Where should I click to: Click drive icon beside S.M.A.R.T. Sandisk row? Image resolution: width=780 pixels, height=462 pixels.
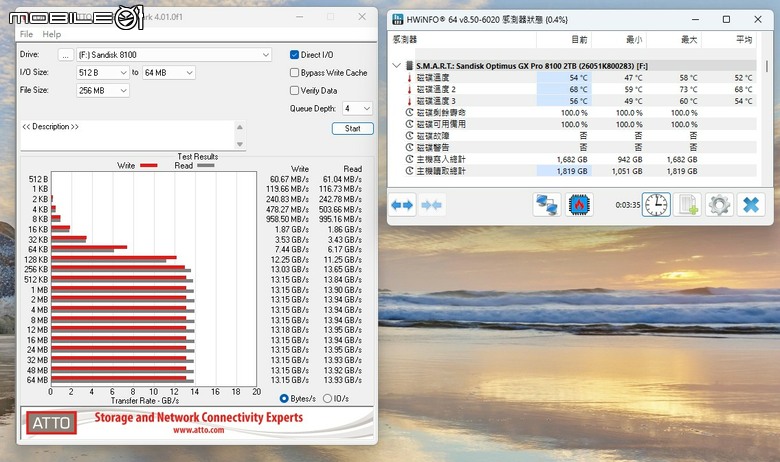(x=409, y=66)
